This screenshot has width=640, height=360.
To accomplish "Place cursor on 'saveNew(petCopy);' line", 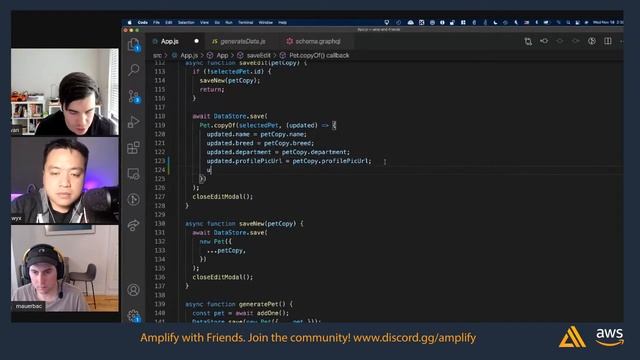I will tap(230, 80).
